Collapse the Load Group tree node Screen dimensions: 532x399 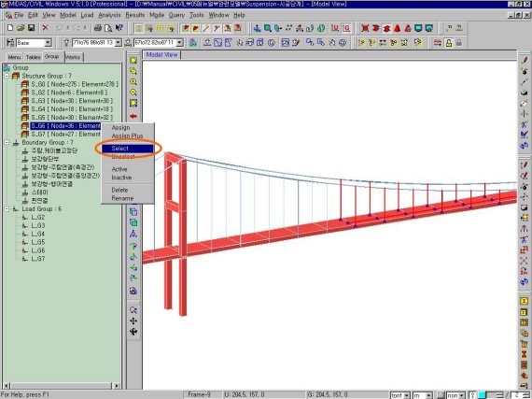(7, 209)
